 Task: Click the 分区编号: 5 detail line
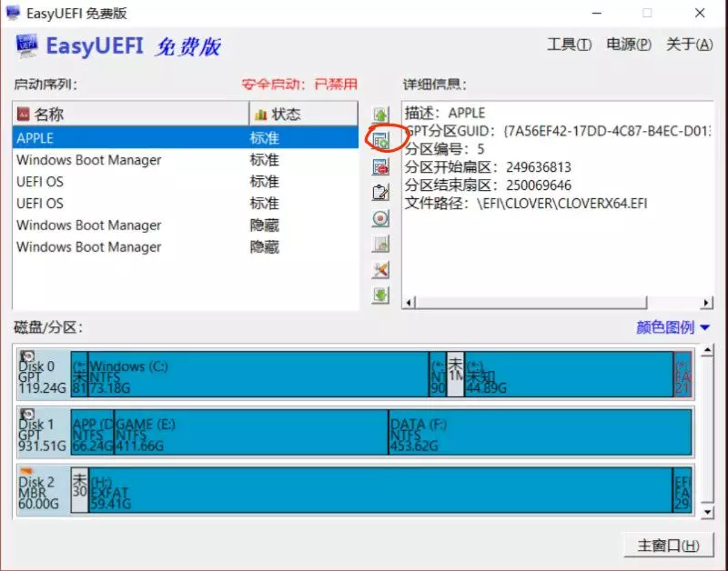[444, 149]
